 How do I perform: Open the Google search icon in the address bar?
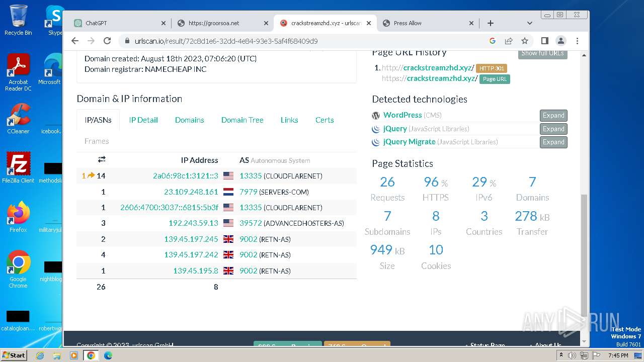pos(493,41)
